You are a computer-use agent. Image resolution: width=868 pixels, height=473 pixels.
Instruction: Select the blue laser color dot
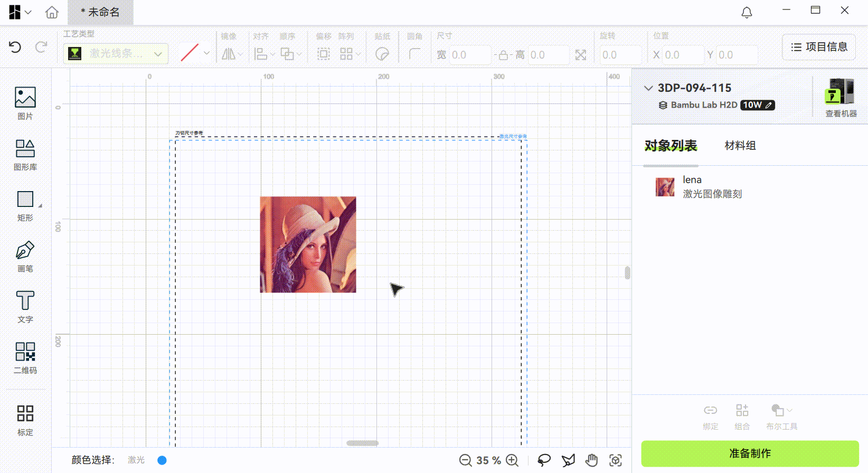point(162,460)
